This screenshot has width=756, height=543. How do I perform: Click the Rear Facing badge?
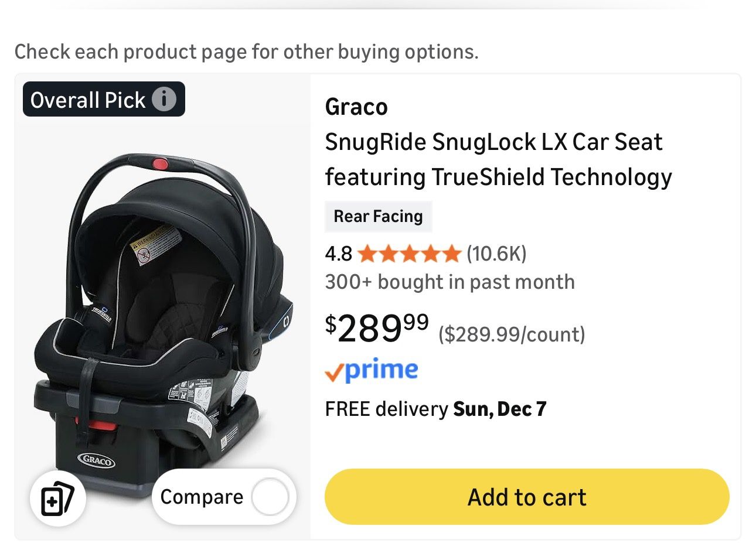[378, 216]
